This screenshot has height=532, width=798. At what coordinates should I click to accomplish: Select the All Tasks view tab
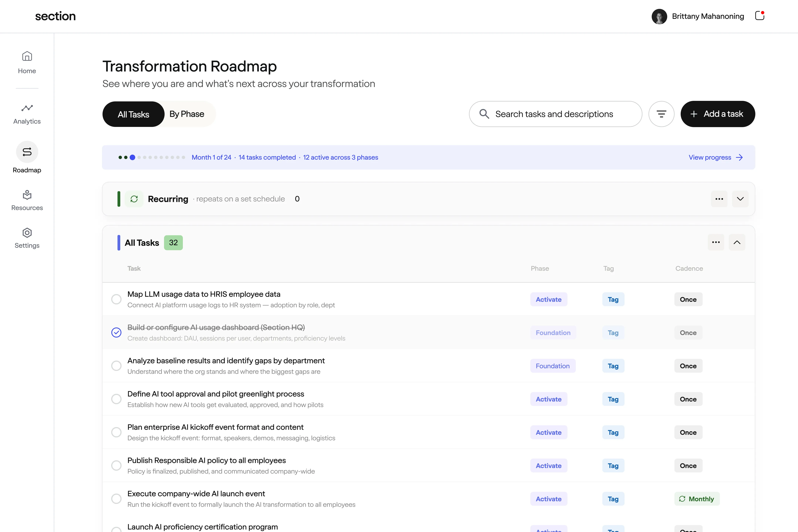click(133, 114)
